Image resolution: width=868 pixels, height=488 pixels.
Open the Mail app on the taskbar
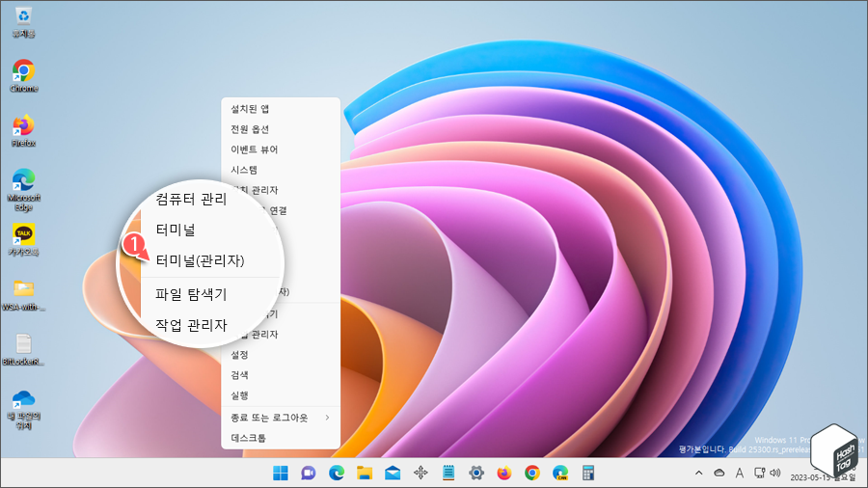[393, 474]
